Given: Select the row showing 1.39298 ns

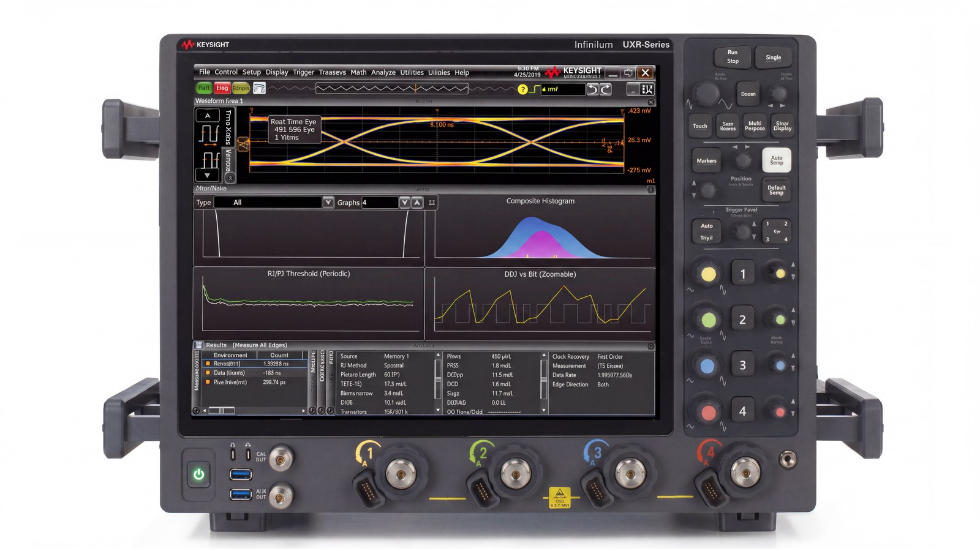Looking at the screenshot, I should [x=255, y=364].
